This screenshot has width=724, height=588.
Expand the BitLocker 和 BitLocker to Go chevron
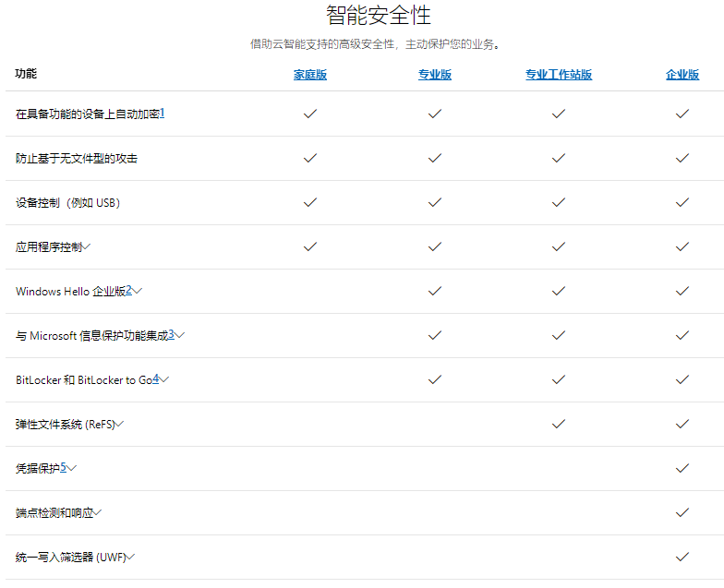pyautogui.click(x=164, y=379)
